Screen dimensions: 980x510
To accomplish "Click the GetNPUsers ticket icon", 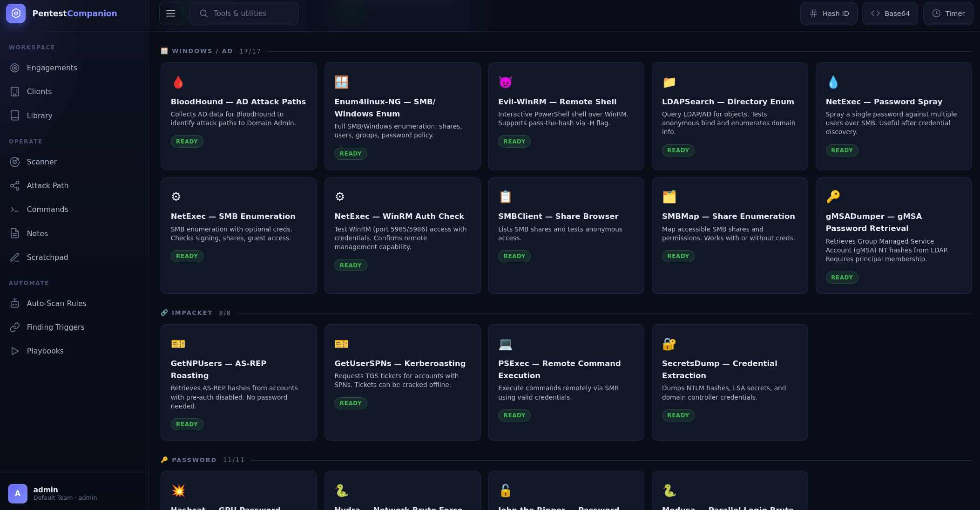I will (x=178, y=344).
